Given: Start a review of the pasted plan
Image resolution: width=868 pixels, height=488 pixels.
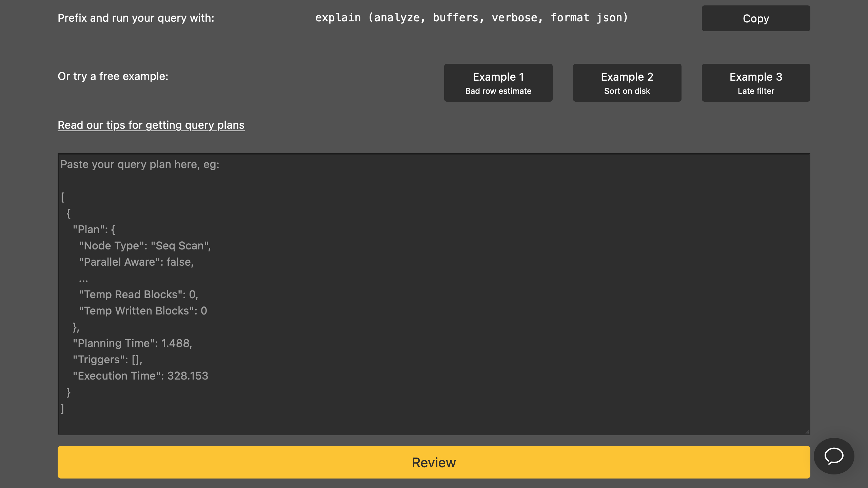Looking at the screenshot, I should pos(433,462).
